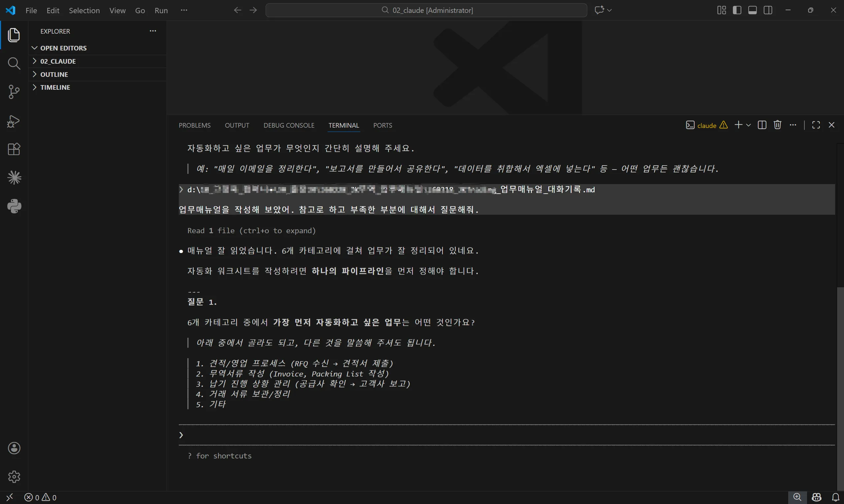
Task: Select the Python view in the activity bar
Action: click(x=14, y=206)
